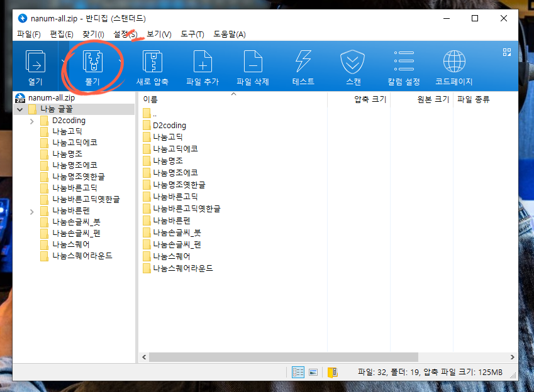
Task: Click the 파일 삭제 (Delete file) icon
Action: (253, 62)
